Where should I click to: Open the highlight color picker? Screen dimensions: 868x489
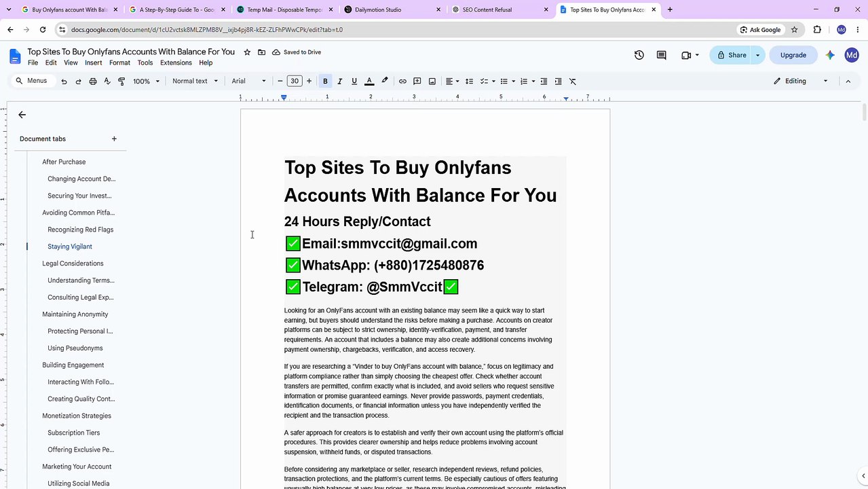pyautogui.click(x=385, y=81)
